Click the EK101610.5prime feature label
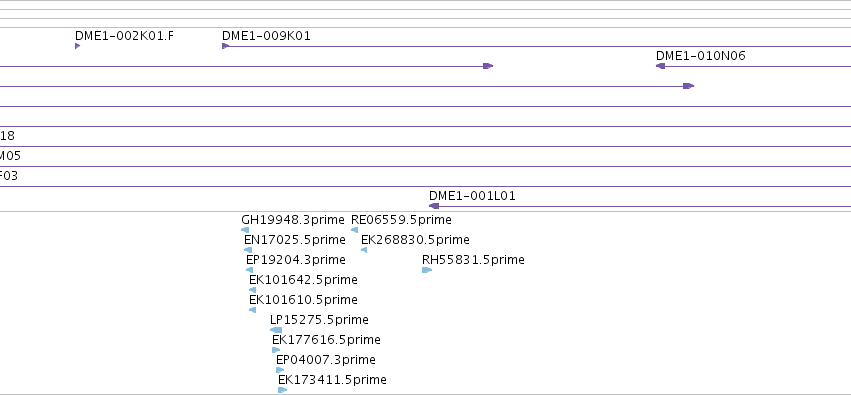The image size is (851, 395). click(x=303, y=300)
